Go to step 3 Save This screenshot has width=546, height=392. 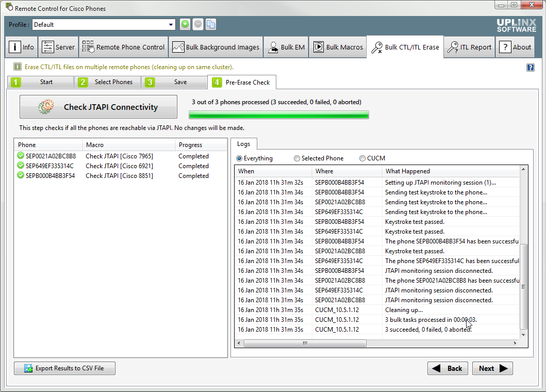(174, 82)
